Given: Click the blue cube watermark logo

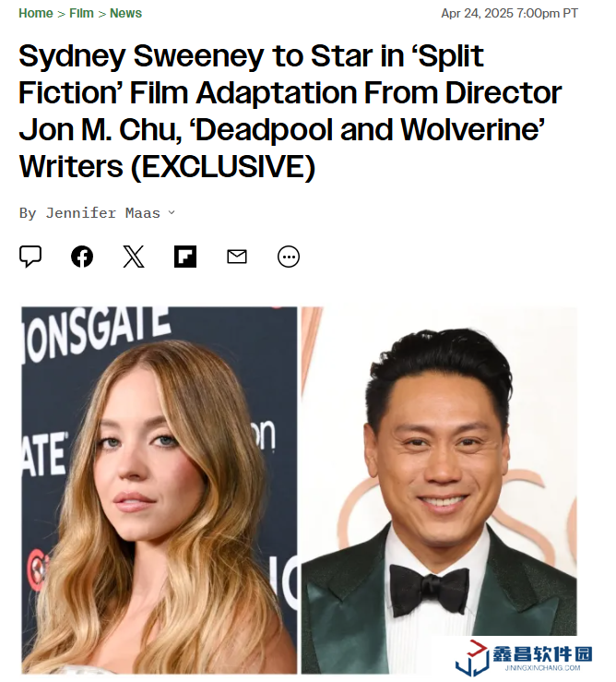Looking at the screenshot, I should coord(472,658).
